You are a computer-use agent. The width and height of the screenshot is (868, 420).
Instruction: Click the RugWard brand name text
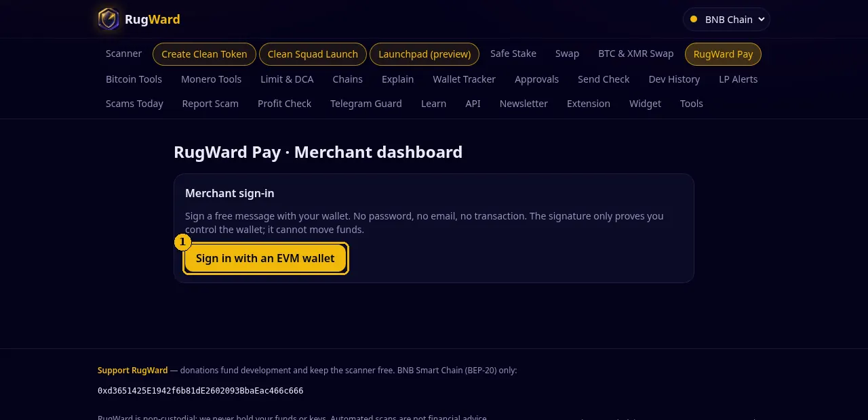(153, 19)
